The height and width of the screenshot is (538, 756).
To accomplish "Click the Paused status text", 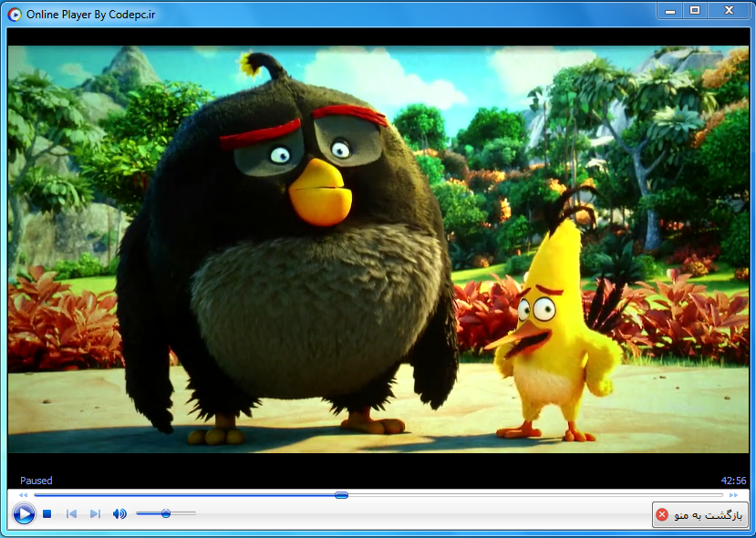I will (36, 481).
